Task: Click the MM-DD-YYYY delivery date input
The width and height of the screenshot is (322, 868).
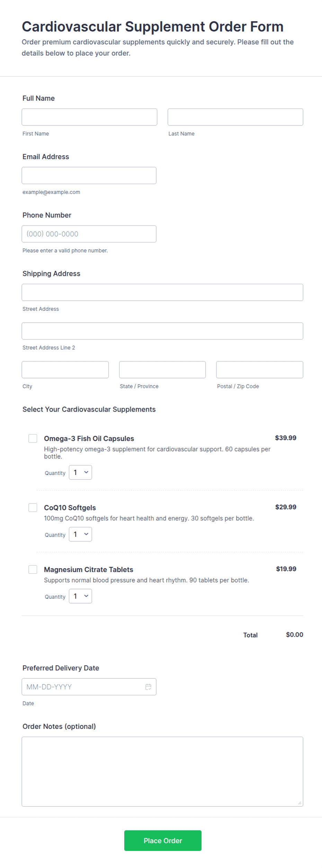Action: click(89, 687)
